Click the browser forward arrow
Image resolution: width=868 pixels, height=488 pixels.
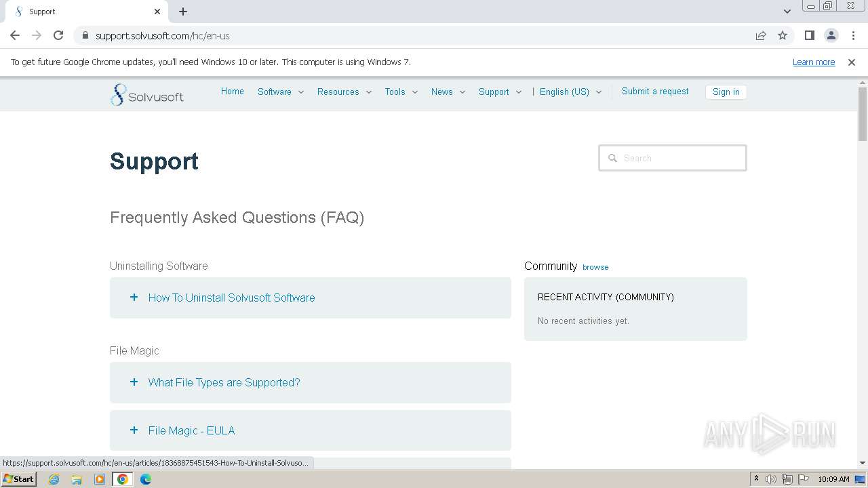click(37, 35)
